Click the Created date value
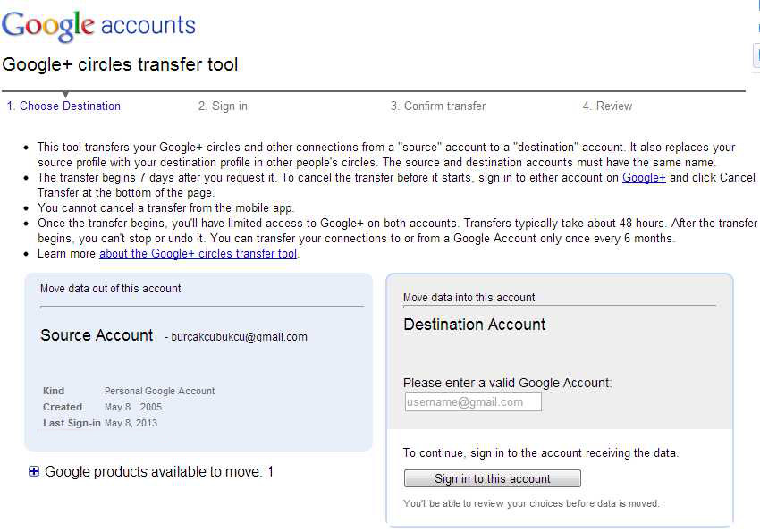 [133, 407]
